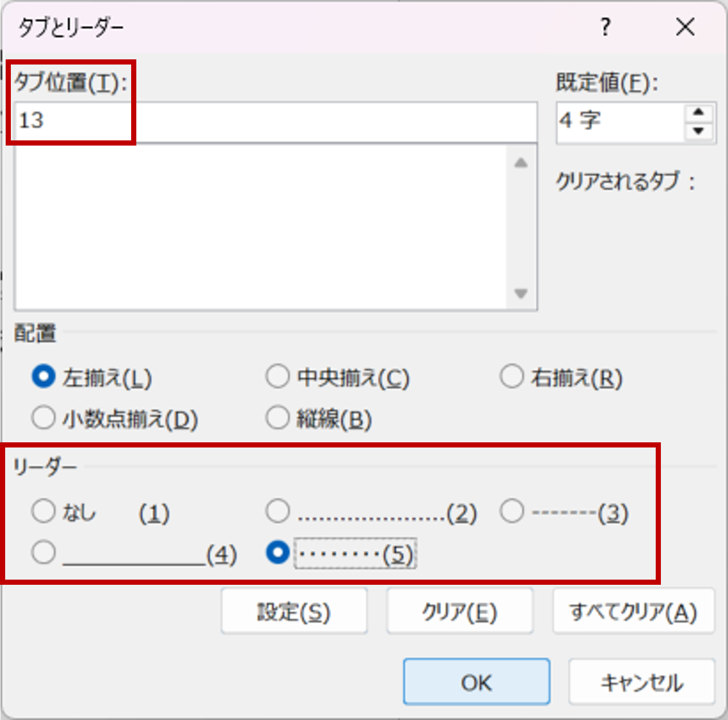The image size is (728, 720).
Task: Choose middle-dot leader option (5)
Action: (x=278, y=553)
